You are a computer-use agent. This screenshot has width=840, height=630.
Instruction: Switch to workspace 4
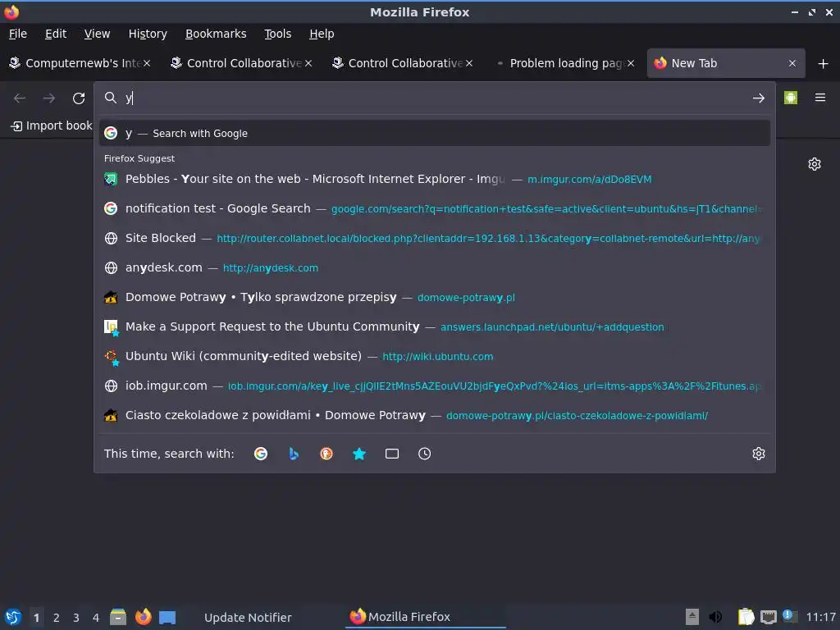pyautogui.click(x=96, y=618)
